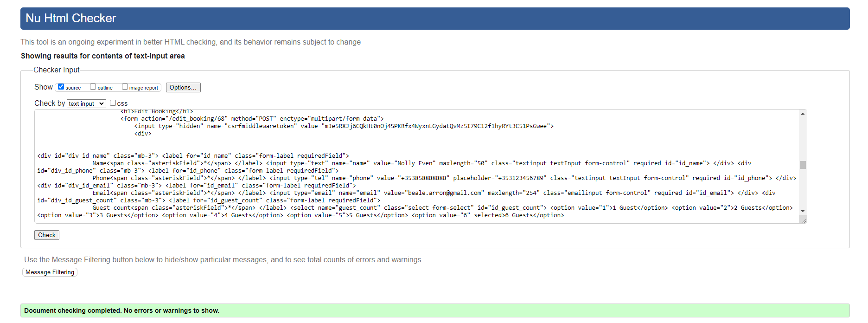
Task: Click the 'Check by' label text
Action: pyautogui.click(x=50, y=103)
